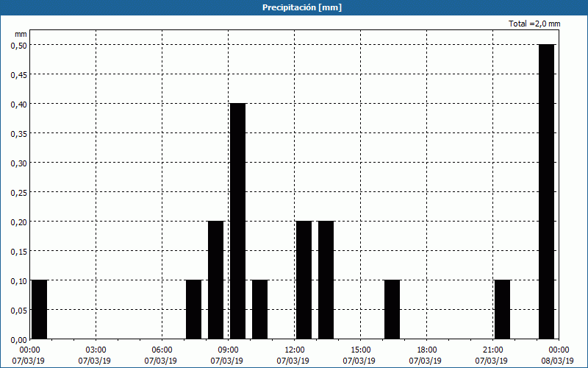
Task: Select the 'Total =2,0 mm' summary text
Action: (534, 24)
